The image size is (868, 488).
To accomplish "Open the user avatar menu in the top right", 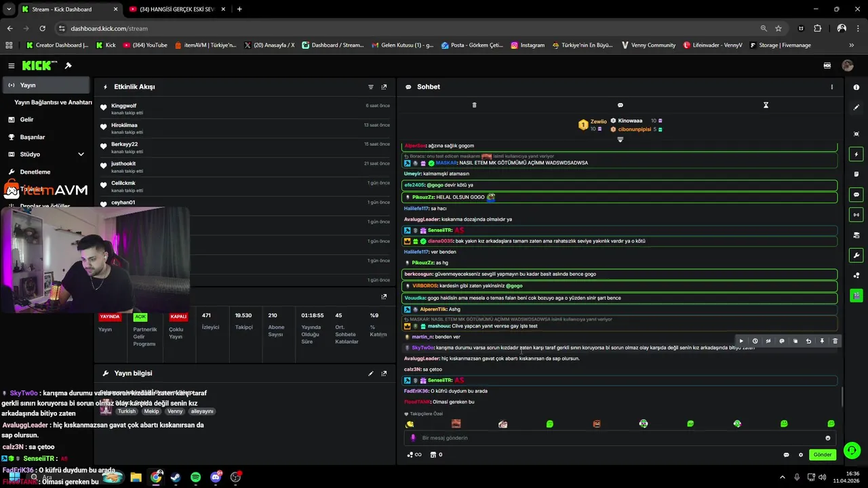I will 847,66.
